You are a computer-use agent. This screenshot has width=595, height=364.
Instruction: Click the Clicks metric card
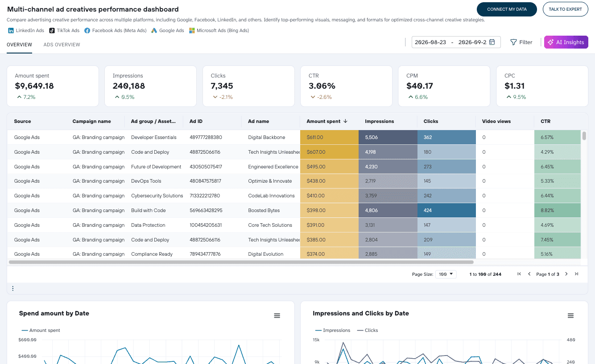pyautogui.click(x=248, y=86)
